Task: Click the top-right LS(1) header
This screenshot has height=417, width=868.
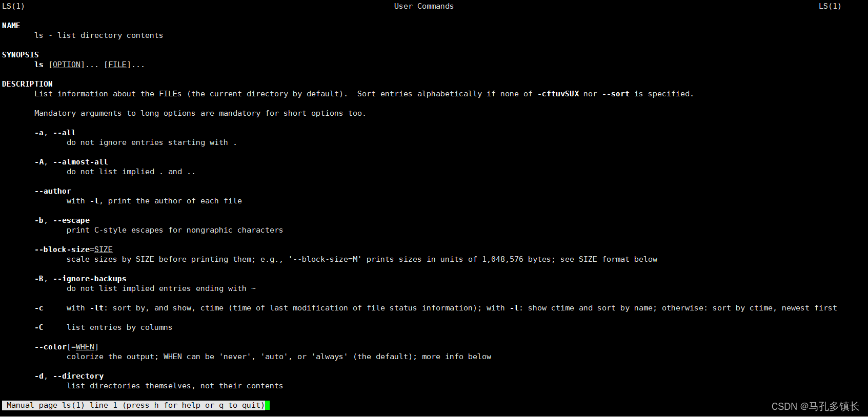Action: coord(830,6)
